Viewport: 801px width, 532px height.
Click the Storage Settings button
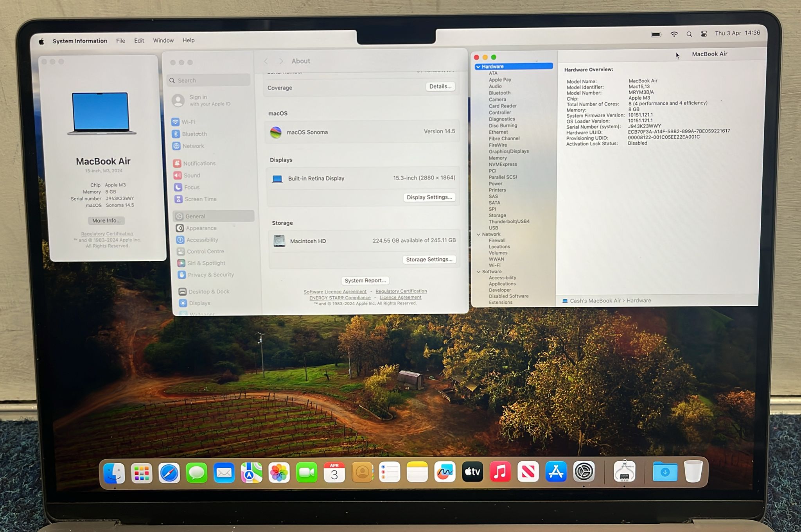tap(429, 260)
